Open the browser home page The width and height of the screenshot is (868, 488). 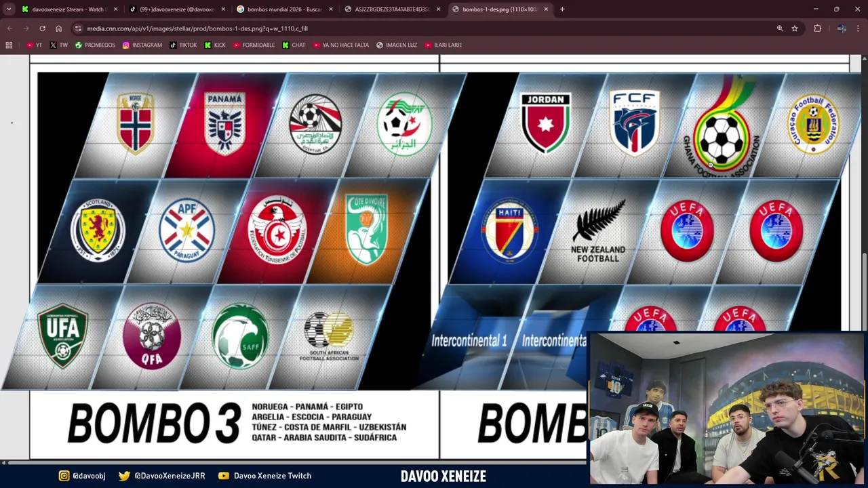(x=58, y=28)
